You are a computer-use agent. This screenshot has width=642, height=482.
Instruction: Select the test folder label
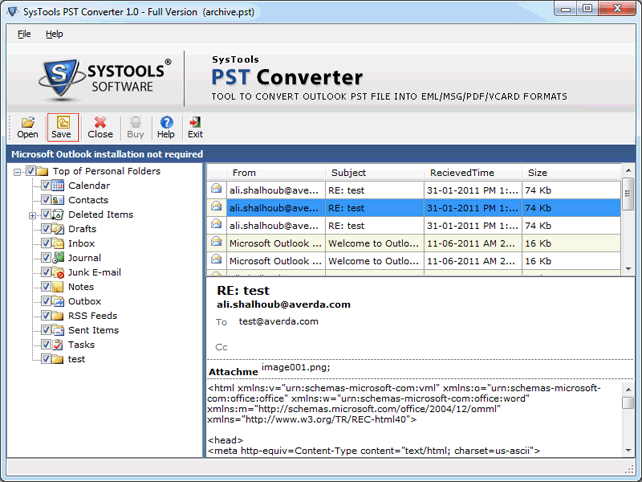[77, 359]
